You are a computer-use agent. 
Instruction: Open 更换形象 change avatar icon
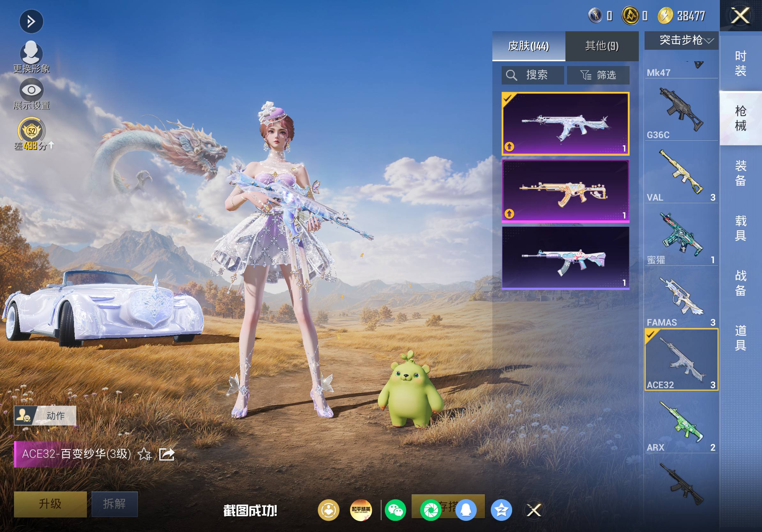31,57
